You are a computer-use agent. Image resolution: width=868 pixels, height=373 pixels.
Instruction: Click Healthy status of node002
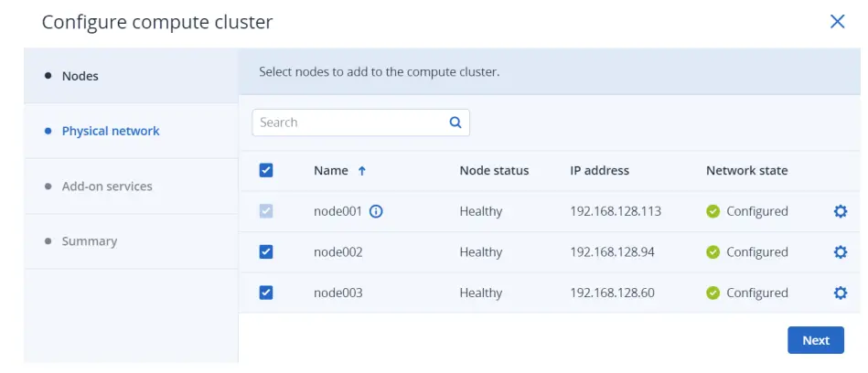[x=480, y=252]
